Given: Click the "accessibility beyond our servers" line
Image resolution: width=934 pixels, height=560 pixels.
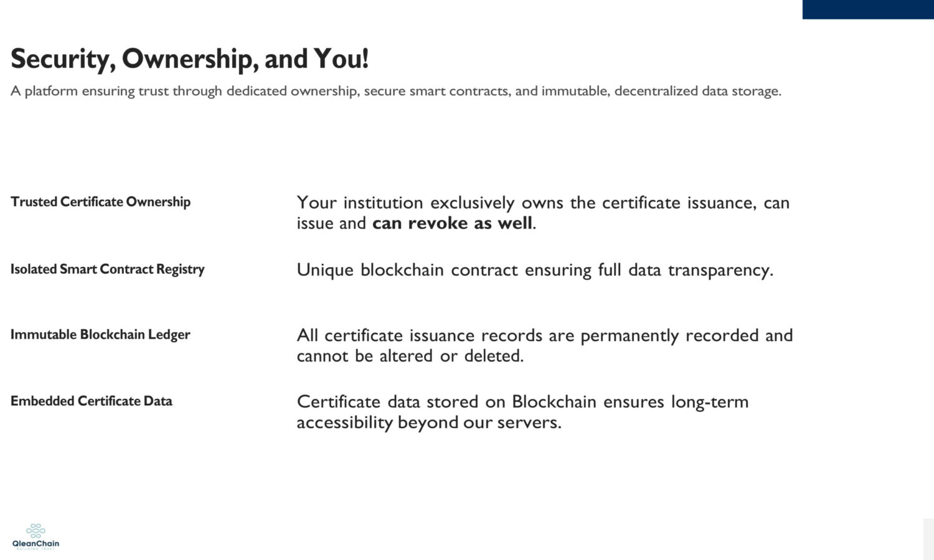Looking at the screenshot, I should click(x=428, y=422).
